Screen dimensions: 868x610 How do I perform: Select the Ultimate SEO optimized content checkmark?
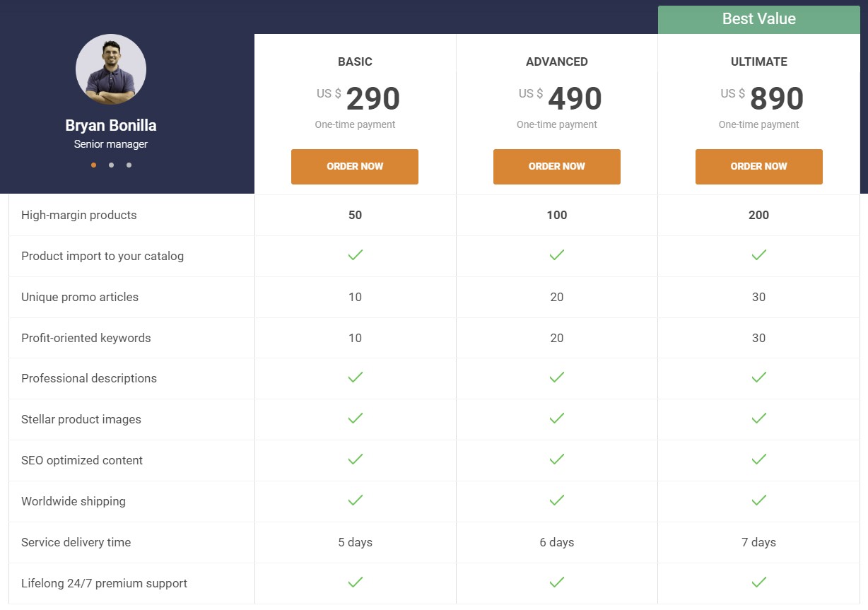758,459
